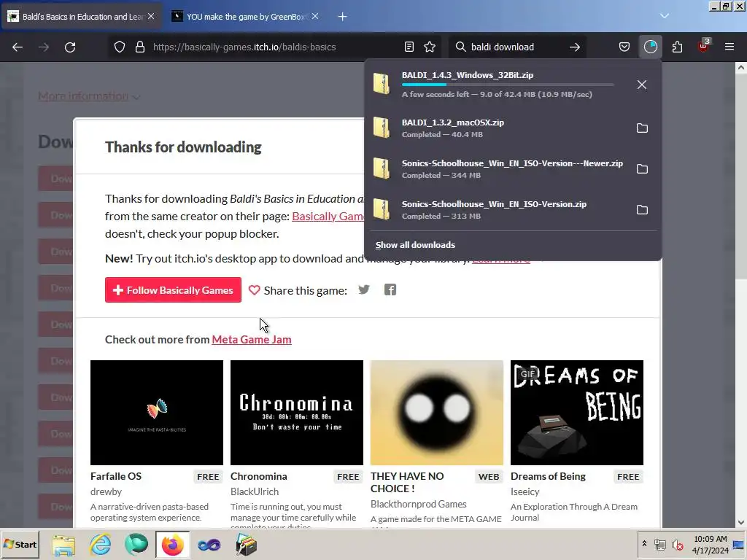Open author BlackUlrich's page
The image size is (747, 560).
[255, 491]
